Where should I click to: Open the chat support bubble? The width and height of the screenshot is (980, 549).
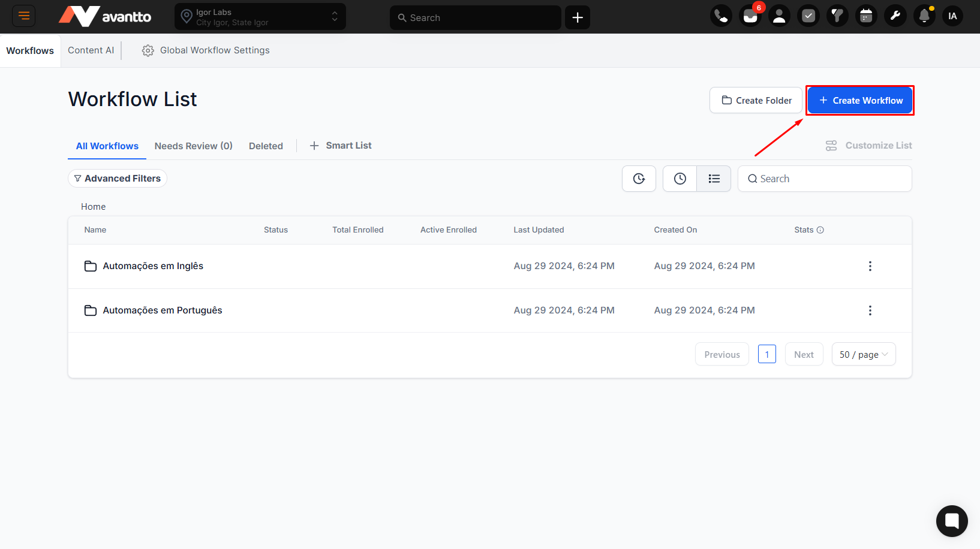coord(952,521)
